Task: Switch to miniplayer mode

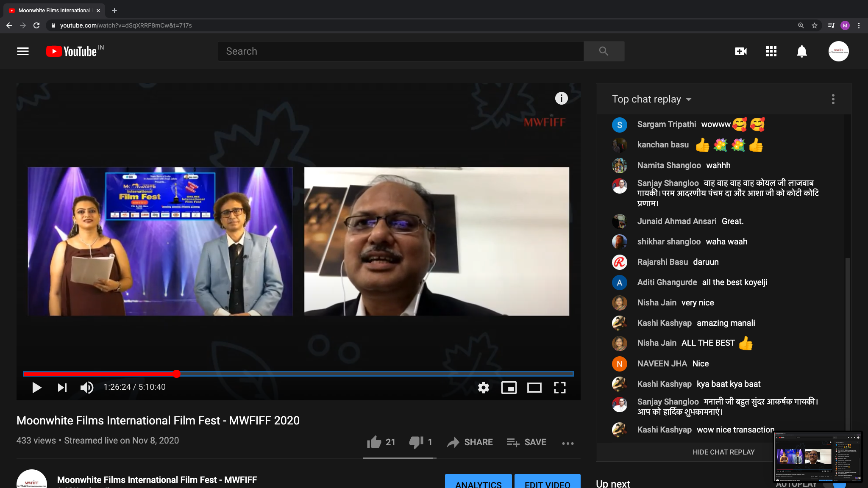Action: click(509, 387)
